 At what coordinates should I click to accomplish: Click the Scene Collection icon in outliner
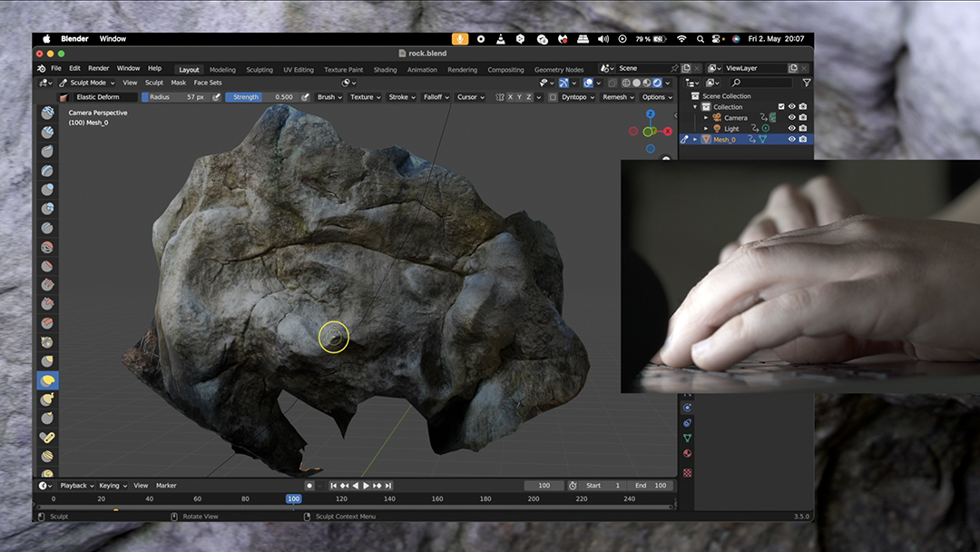point(694,95)
